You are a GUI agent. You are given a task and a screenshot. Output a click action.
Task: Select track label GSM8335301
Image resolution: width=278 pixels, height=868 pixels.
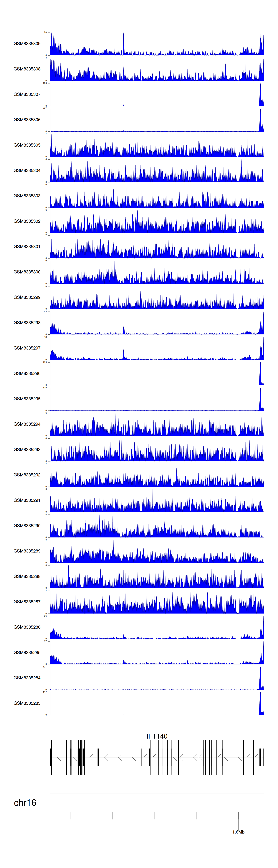tap(27, 247)
